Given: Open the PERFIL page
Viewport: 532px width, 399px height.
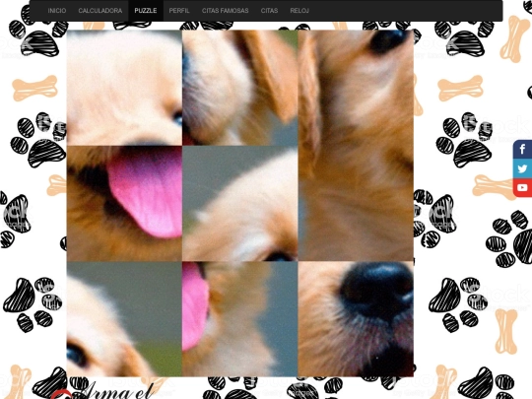Looking at the screenshot, I should click(x=179, y=11).
